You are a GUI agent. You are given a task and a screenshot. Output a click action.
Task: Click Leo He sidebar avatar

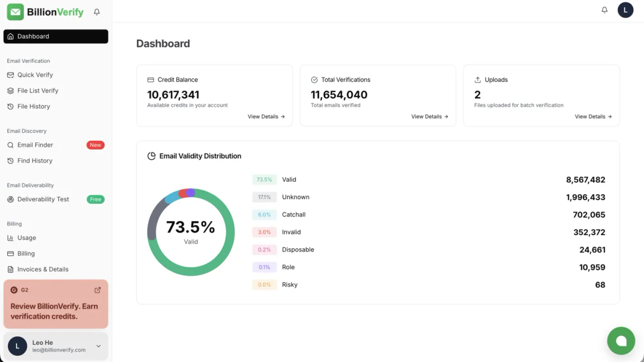point(18,346)
